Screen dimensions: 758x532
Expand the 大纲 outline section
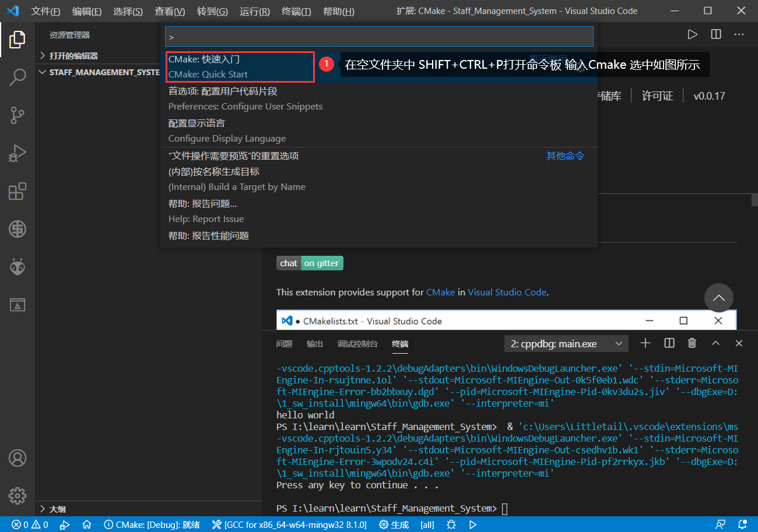tap(149, 509)
